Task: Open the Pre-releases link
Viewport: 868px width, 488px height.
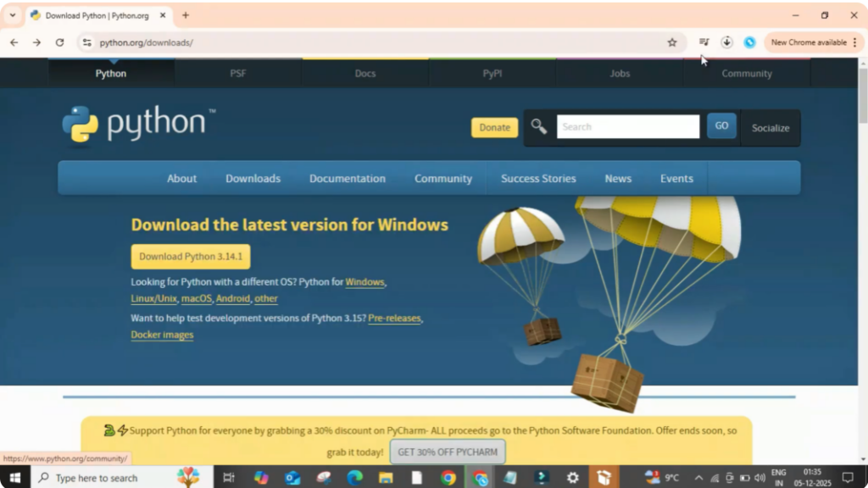Action: pyautogui.click(x=394, y=318)
